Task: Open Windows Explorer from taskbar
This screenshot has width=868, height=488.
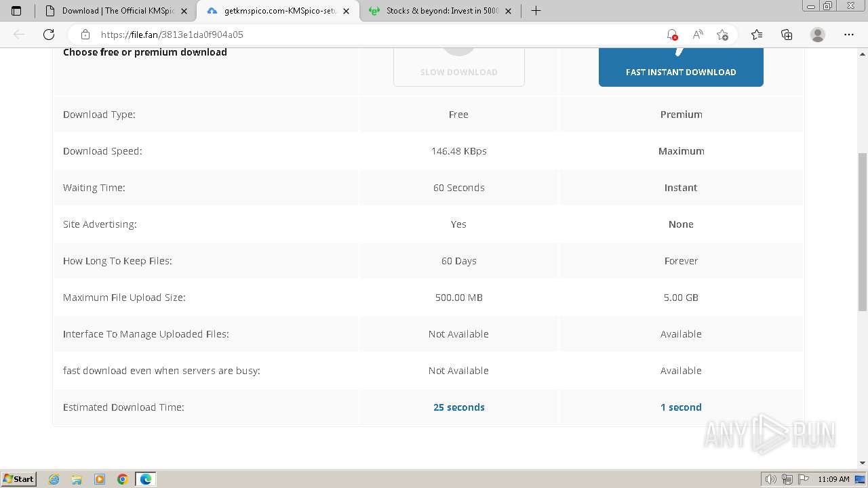Action: pyautogui.click(x=77, y=479)
